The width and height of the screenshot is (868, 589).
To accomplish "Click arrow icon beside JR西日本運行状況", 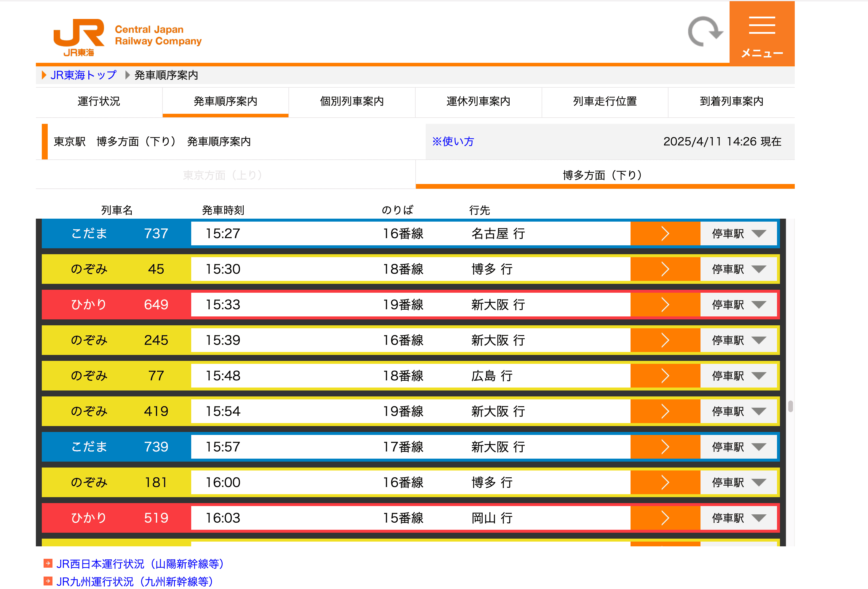I will (48, 563).
